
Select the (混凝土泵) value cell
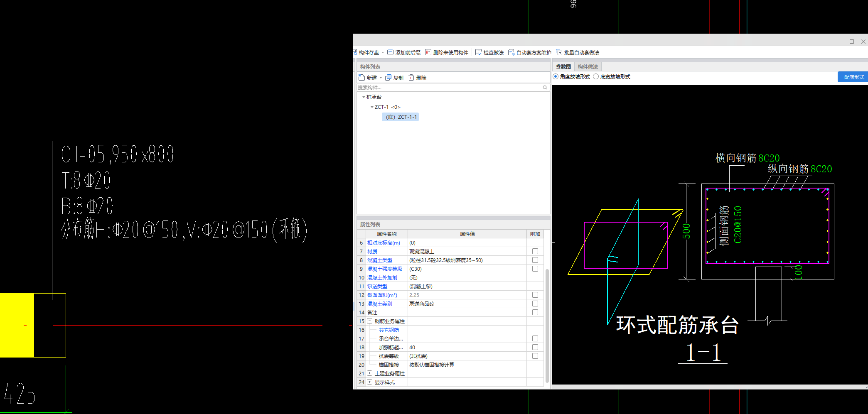467,287
